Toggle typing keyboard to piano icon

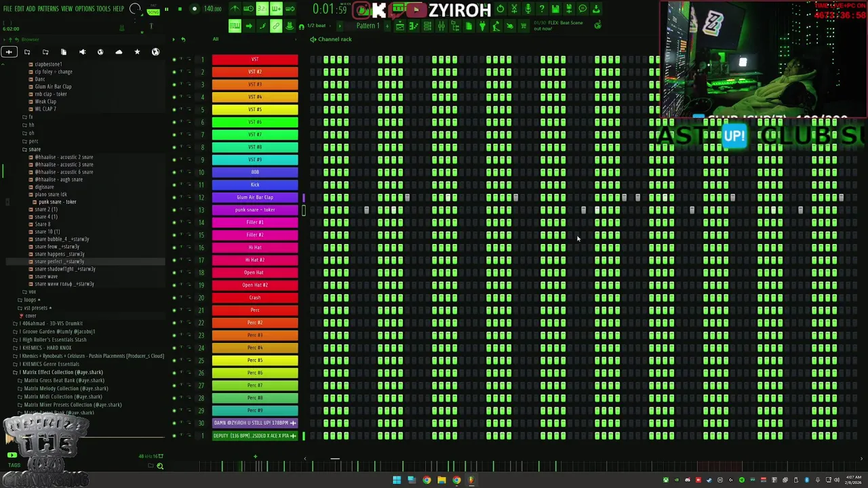pyautogui.click(x=234, y=26)
